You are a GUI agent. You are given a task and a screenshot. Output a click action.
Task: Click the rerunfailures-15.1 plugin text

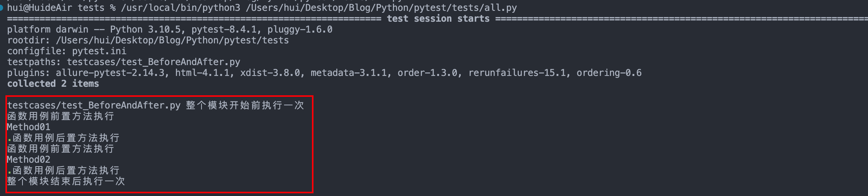click(x=517, y=73)
